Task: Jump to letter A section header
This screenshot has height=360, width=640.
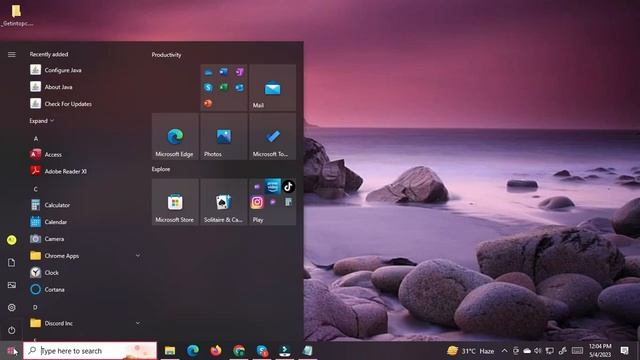Action: click(x=36, y=138)
